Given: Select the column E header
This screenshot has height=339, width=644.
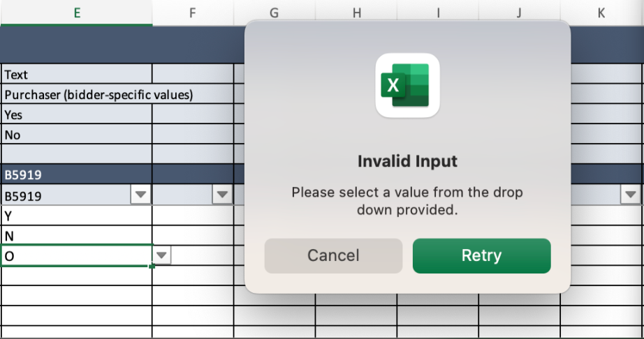Looking at the screenshot, I should (x=76, y=13).
